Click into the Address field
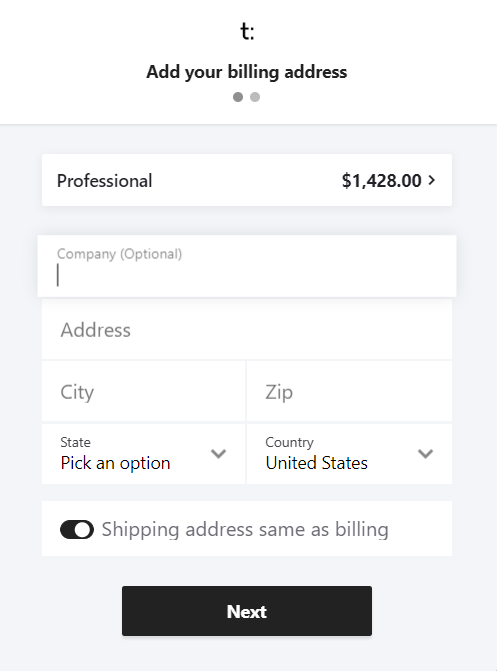Viewport: 497px width, 671px height. click(x=247, y=330)
